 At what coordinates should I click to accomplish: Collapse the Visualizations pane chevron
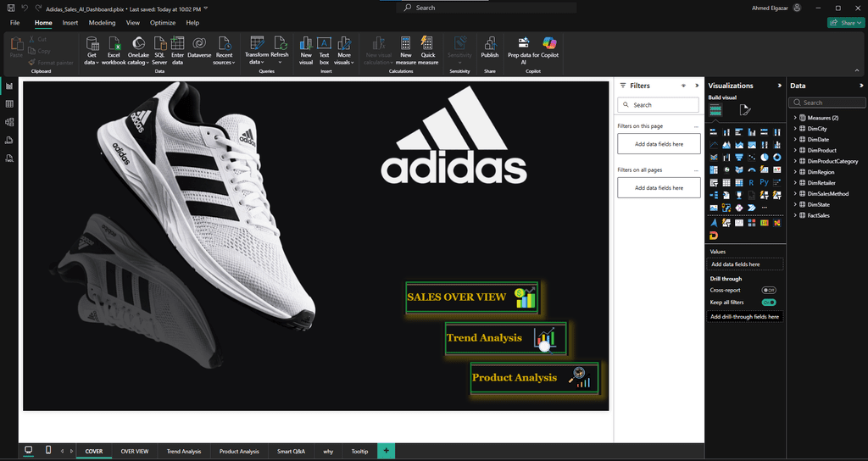[780, 86]
